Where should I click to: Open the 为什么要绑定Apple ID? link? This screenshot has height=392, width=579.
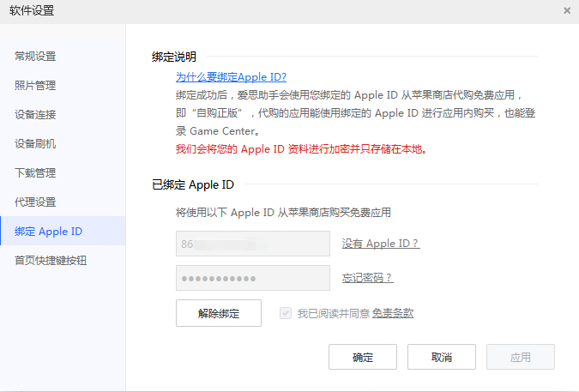coord(231,76)
